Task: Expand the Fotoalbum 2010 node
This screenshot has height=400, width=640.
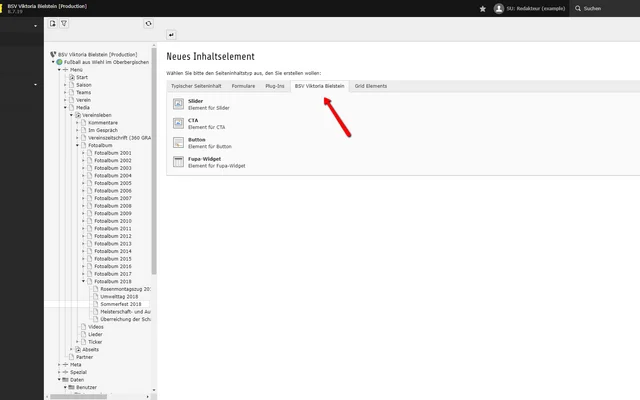Action: click(x=84, y=221)
